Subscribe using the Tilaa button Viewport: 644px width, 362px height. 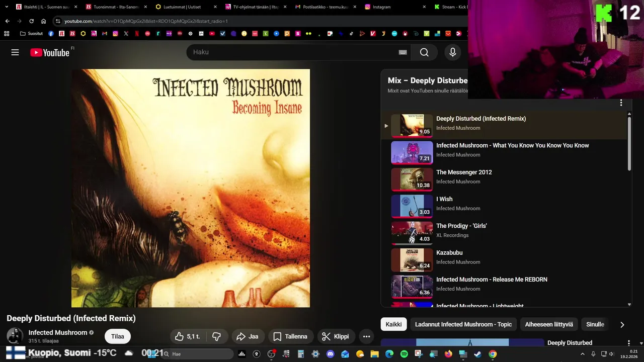pyautogui.click(x=118, y=336)
